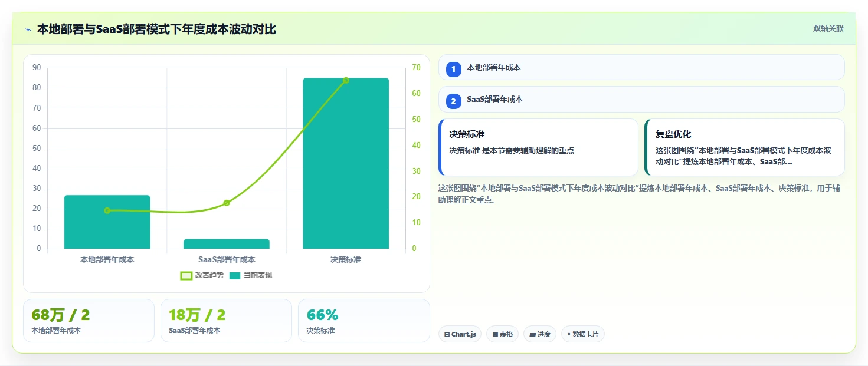Click the 18万 / 2 stat card
This screenshot has width=868, height=366.
pyautogui.click(x=226, y=321)
